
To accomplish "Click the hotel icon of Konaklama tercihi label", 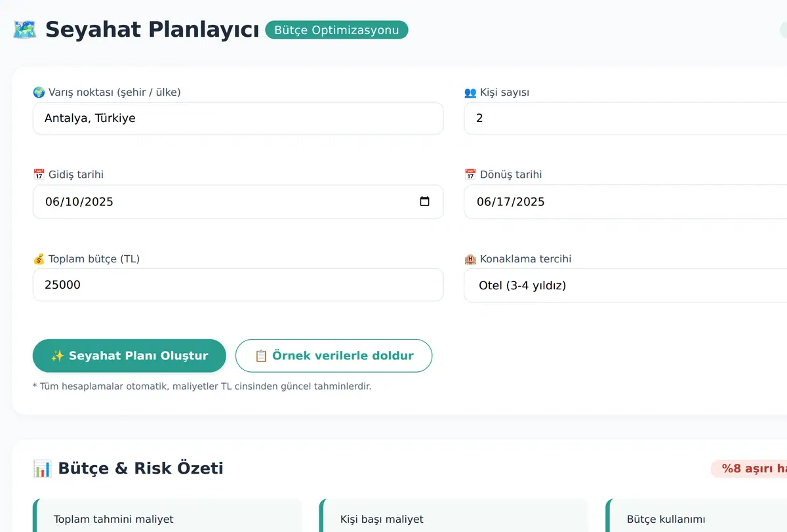I will pos(470,259).
